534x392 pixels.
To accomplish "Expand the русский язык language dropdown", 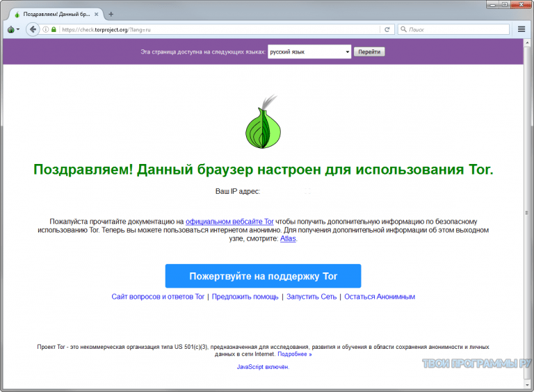I will click(309, 51).
